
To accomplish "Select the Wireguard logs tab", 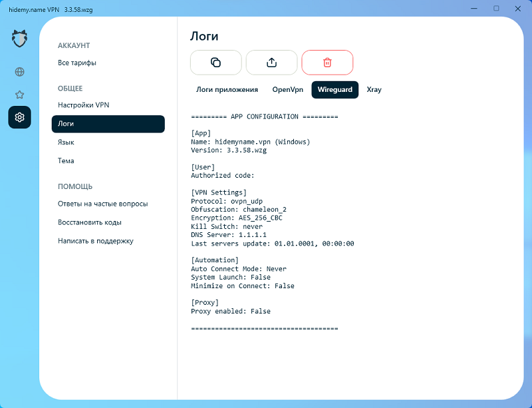I will [334, 89].
